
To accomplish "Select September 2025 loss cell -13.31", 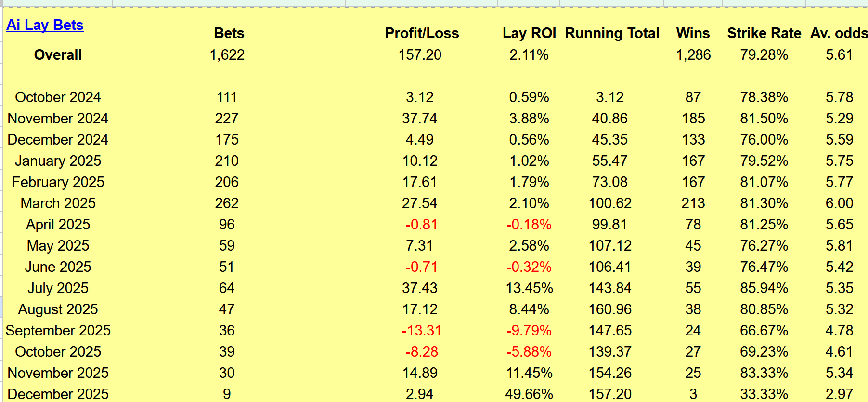I will [421, 331].
